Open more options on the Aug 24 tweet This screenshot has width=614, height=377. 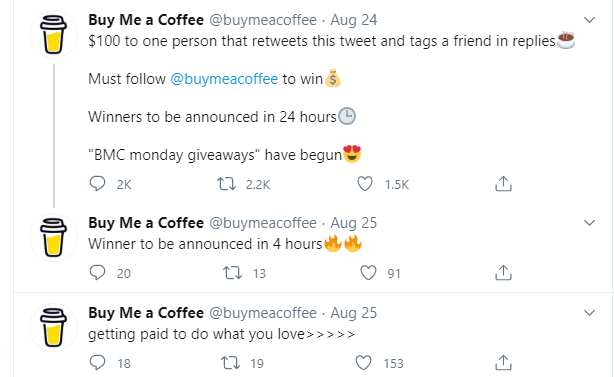pyautogui.click(x=589, y=20)
